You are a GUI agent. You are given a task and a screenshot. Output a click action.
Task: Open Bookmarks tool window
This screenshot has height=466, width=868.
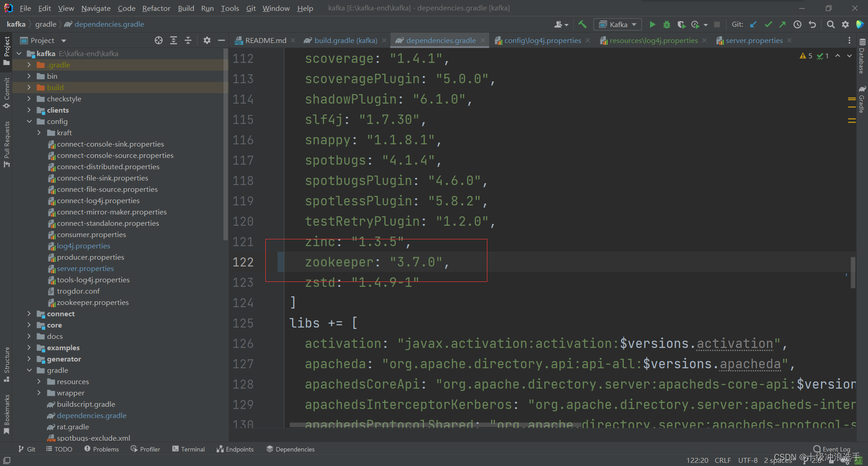[6, 414]
